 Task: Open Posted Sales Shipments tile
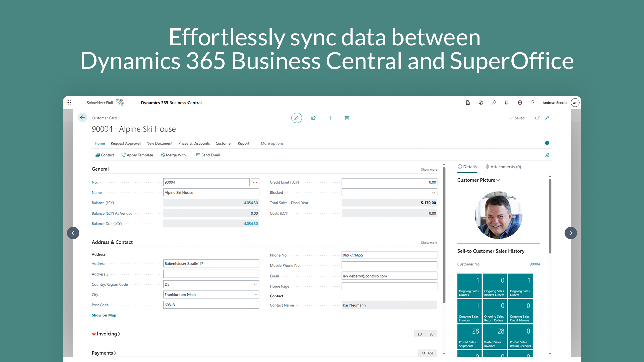(x=469, y=337)
